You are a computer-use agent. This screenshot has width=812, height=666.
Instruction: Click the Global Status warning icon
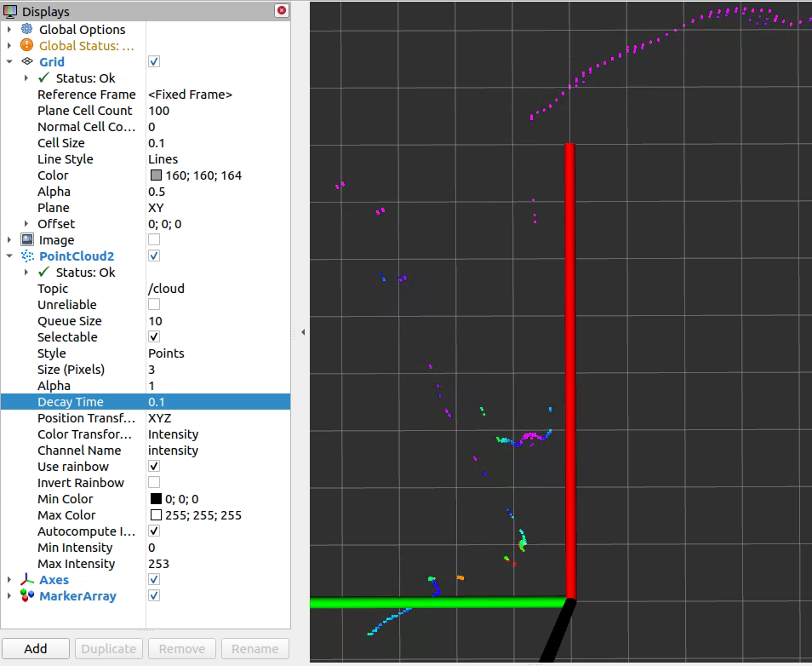click(26, 46)
